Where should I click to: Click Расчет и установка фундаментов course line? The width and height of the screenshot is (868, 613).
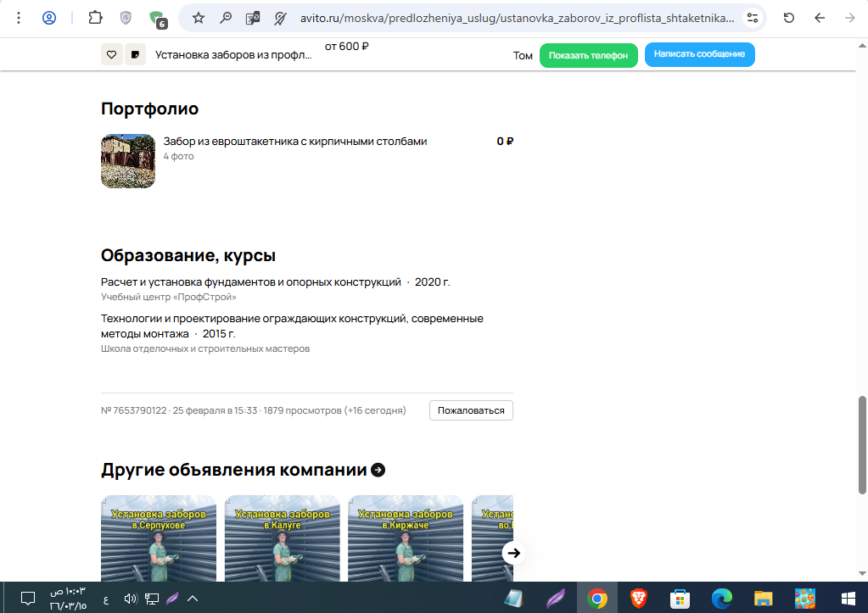[275, 282]
